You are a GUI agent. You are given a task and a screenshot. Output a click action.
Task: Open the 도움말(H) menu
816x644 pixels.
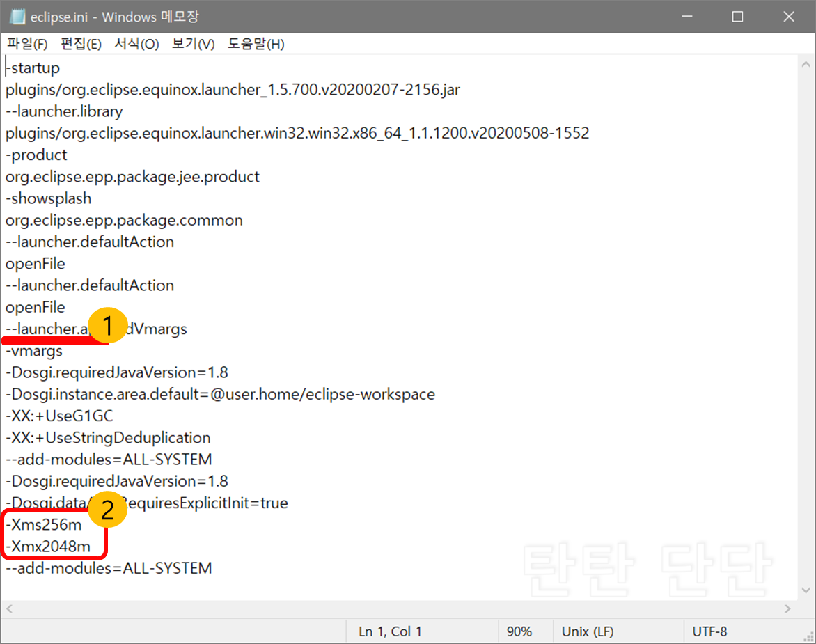[x=256, y=45]
